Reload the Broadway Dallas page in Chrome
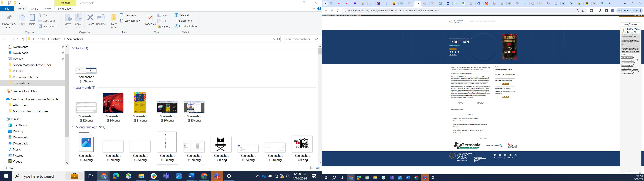 338,11
